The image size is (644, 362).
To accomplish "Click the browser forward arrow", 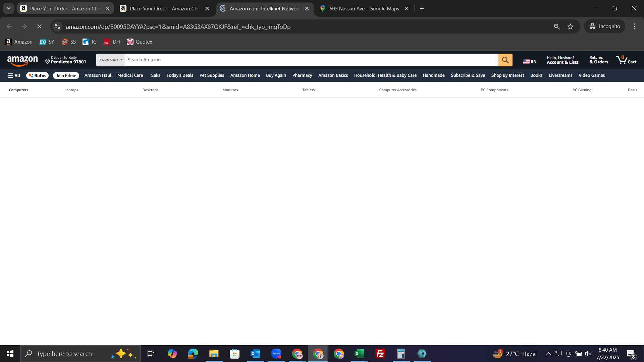I will click(x=24, y=26).
